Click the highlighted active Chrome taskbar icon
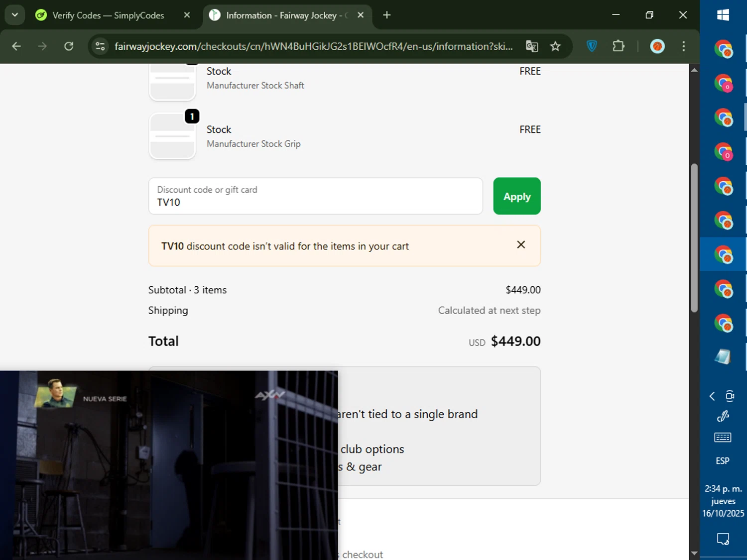Screen dimensions: 747x560 [723, 254]
